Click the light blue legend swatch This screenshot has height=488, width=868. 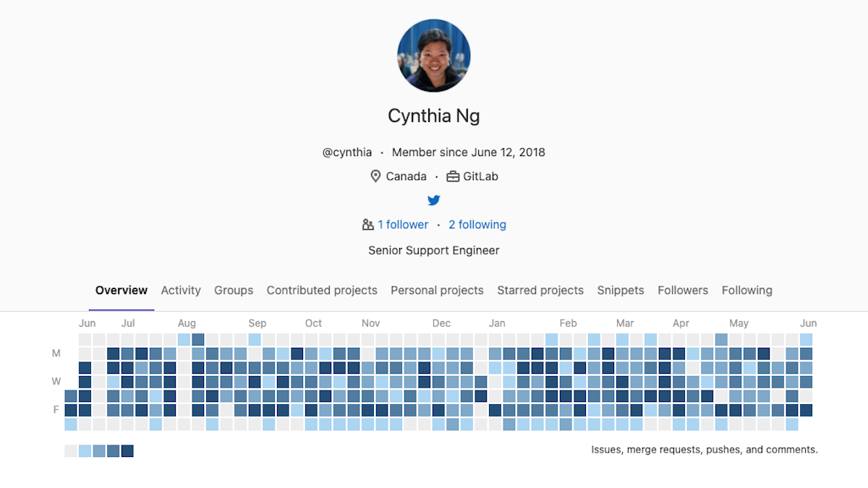[x=85, y=451]
